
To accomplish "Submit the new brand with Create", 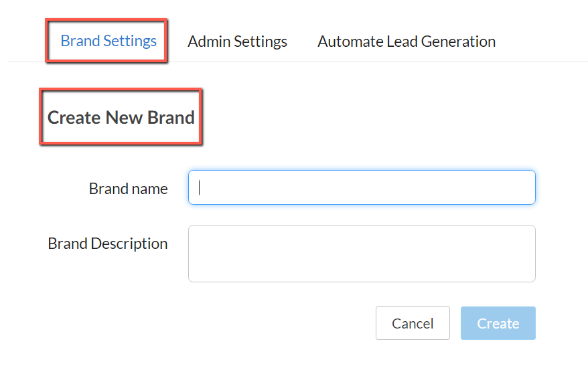I will pos(498,323).
